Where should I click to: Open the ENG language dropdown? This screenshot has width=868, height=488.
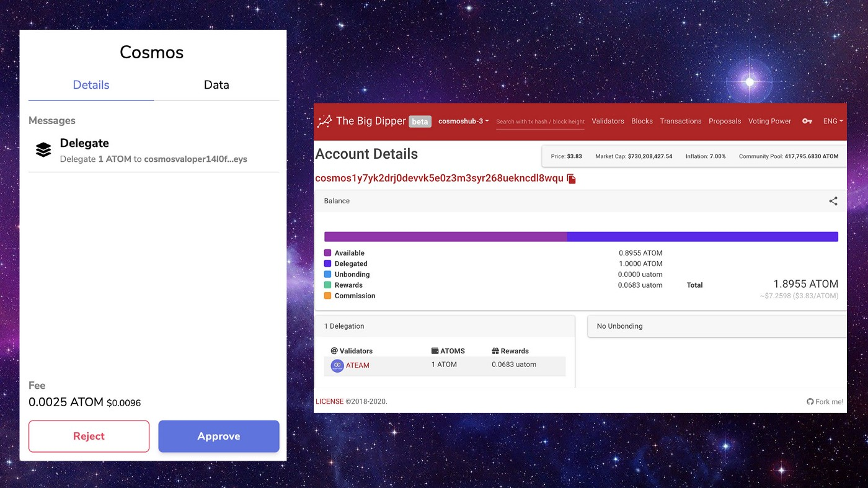[x=833, y=122]
